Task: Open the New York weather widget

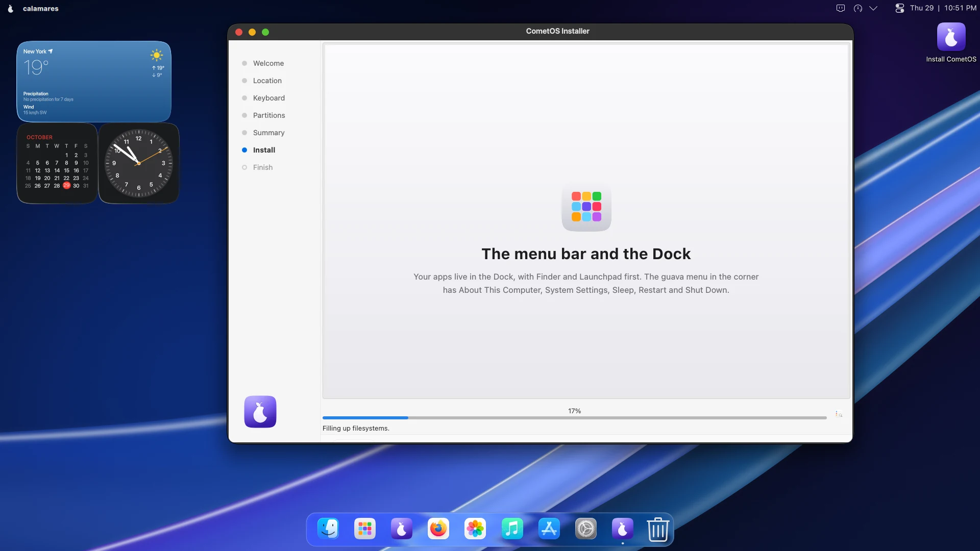Action: point(94,82)
